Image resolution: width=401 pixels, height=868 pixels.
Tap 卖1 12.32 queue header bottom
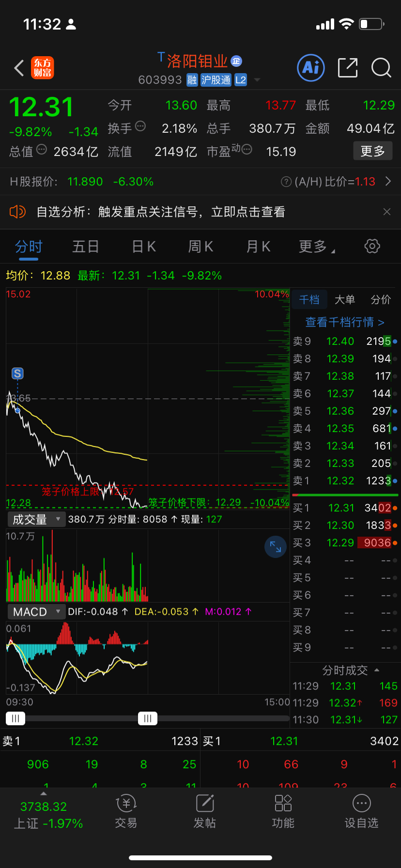tap(100, 741)
